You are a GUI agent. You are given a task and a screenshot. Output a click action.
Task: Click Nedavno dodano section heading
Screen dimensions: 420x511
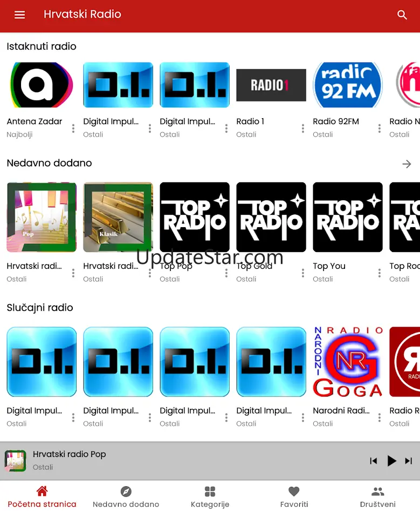point(49,163)
